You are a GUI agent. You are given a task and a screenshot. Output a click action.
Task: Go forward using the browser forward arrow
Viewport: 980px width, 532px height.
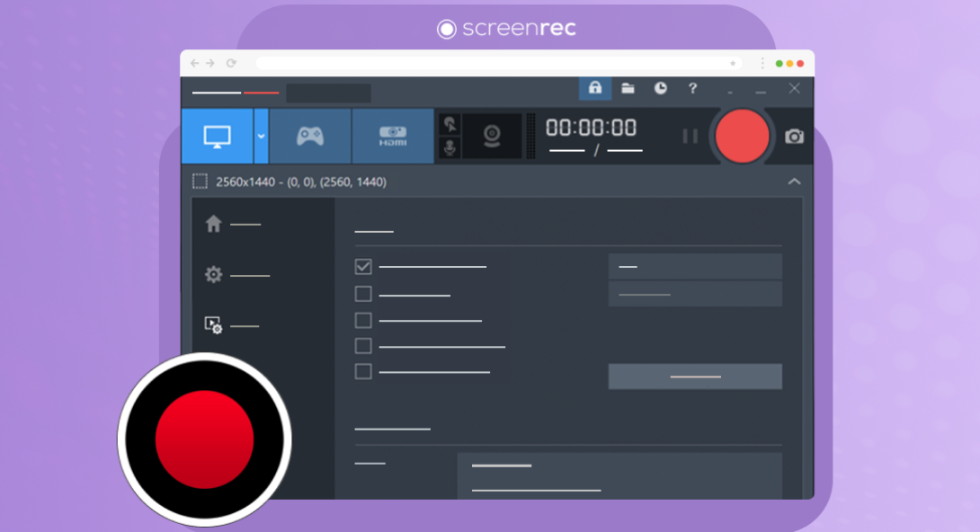[x=210, y=63]
